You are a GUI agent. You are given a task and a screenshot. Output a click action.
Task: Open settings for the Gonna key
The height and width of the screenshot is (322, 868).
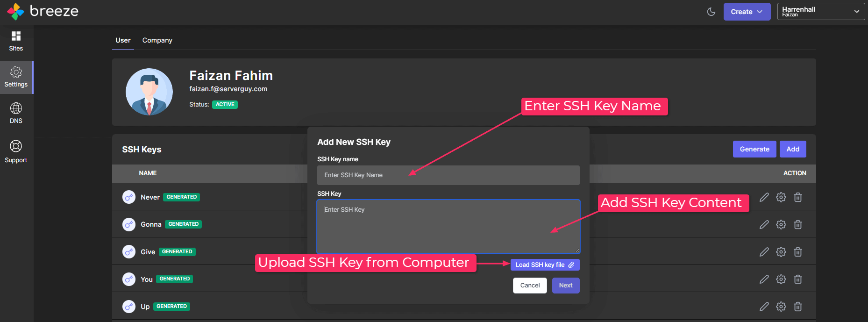pos(781,224)
